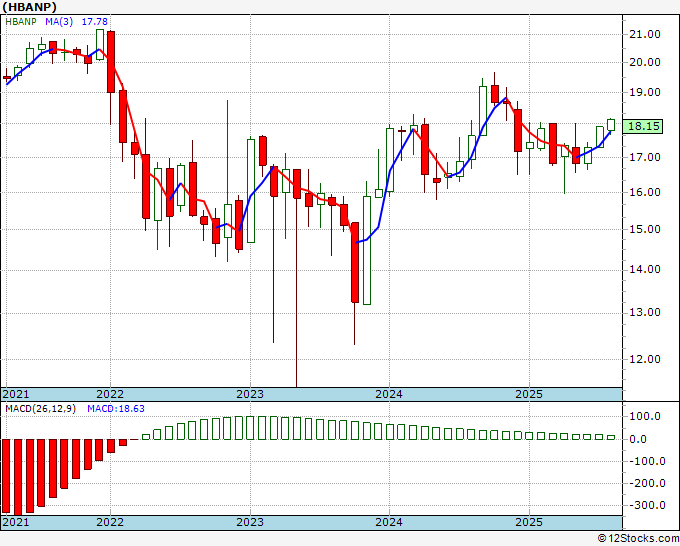Image resolution: width=680 pixels, height=546 pixels.
Task: Click the 15.00 price axis label
Action: pyautogui.click(x=644, y=229)
